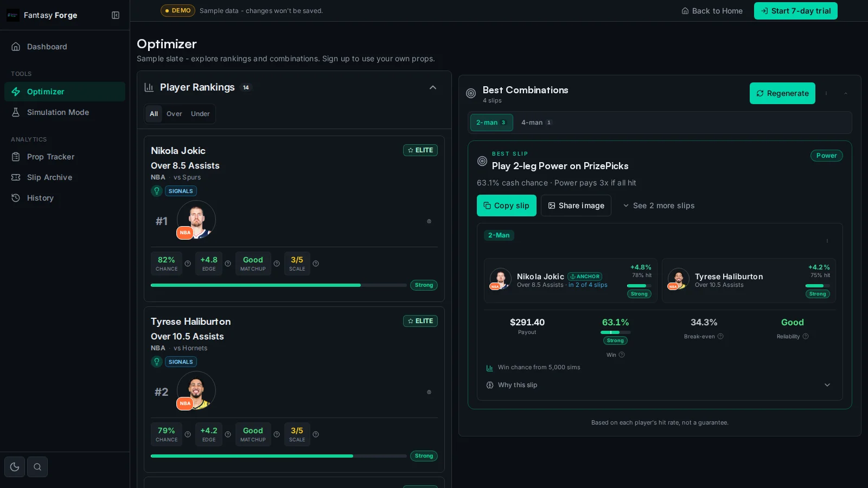Open help for Jokic's 3/5 scale
Screen dimensions: 868x488
coord(316,264)
